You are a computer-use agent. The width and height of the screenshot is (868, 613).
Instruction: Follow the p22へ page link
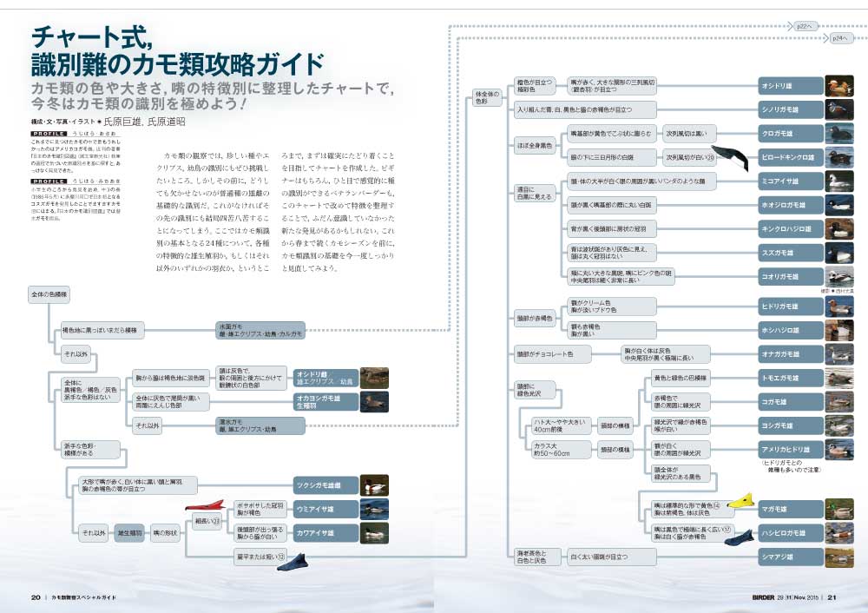click(804, 26)
